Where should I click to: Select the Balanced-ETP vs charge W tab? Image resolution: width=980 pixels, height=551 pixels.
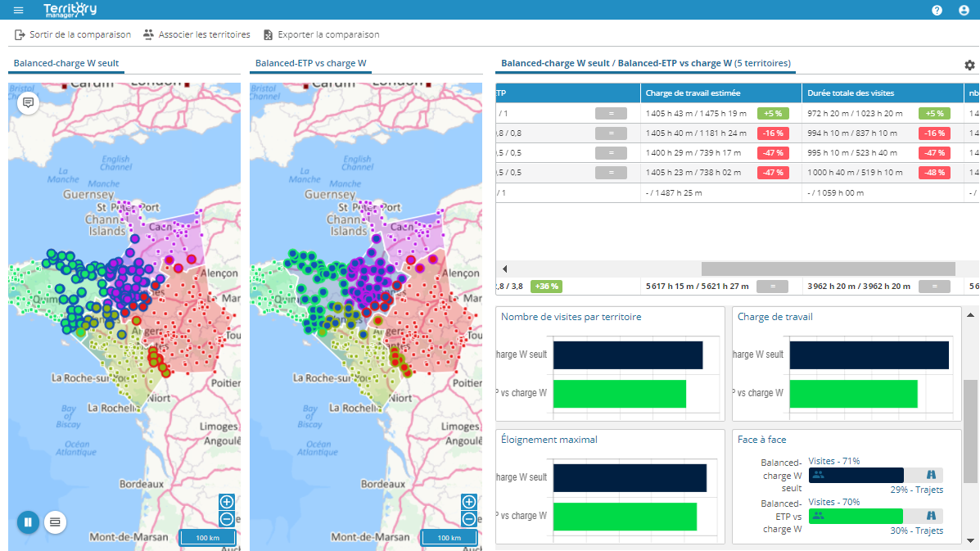click(x=310, y=63)
